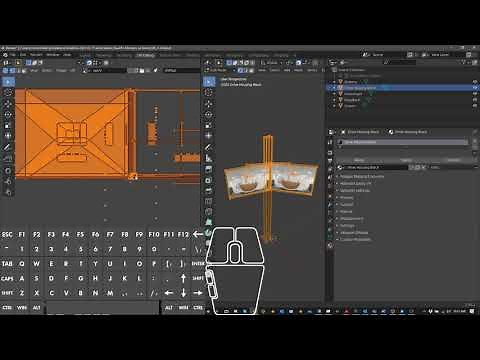Toggle the pin icon in the properties header
480x360 pixels.
click(x=475, y=132)
